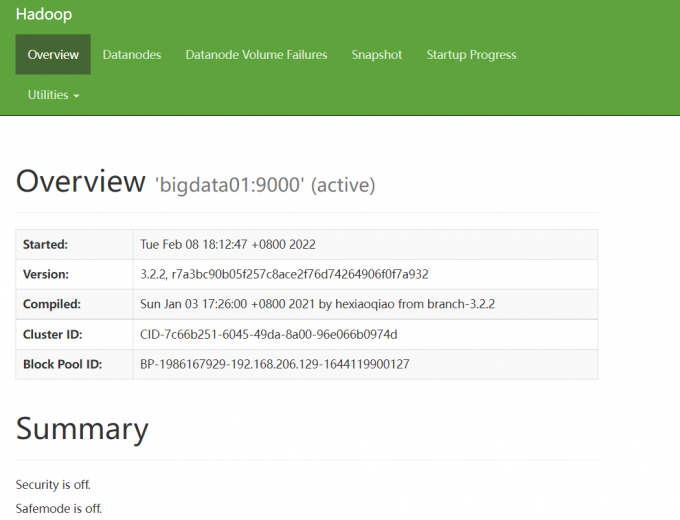Click the Overview page heading

tap(80, 182)
